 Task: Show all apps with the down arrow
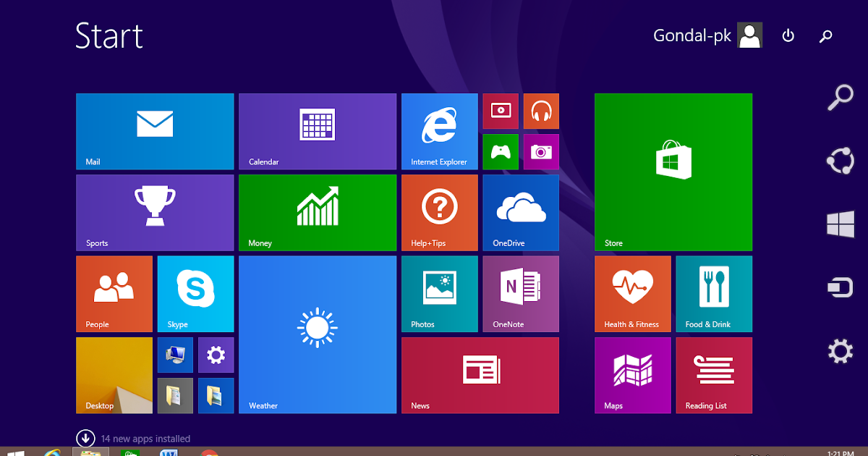85,438
